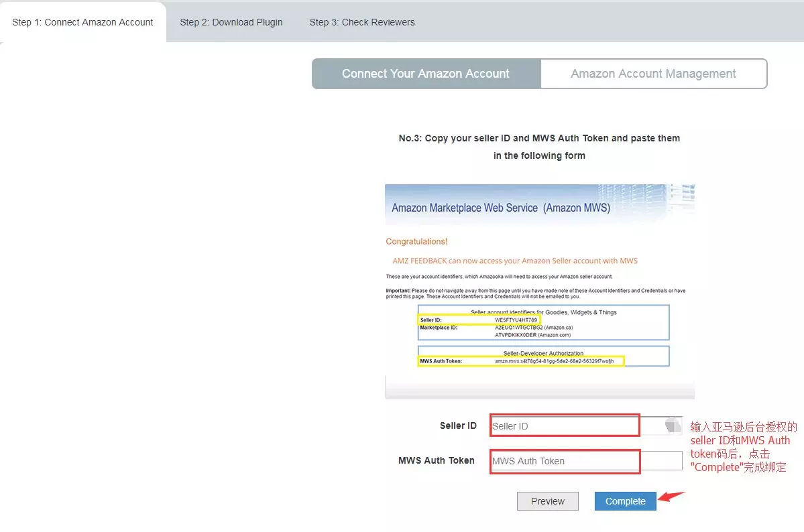Select 'AMZ FEEDBACK can now access' text line
Image resolution: width=804 pixels, height=532 pixels.
click(x=515, y=261)
